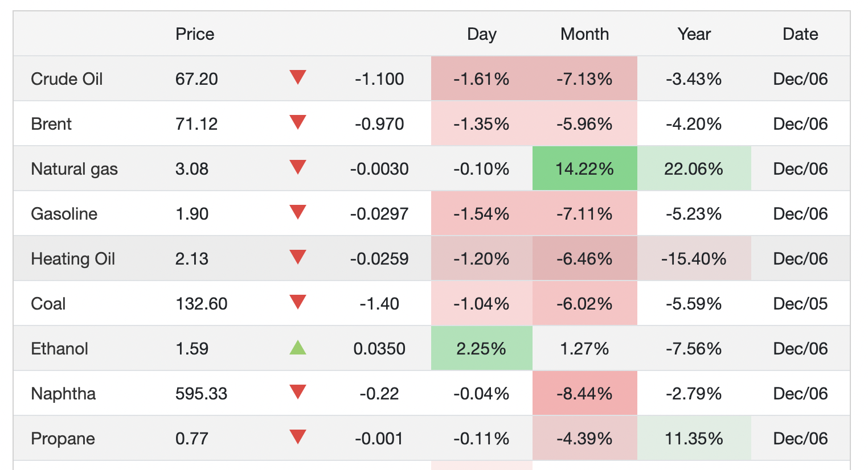
Task: Click Brent month change -5.96%
Action: pyautogui.click(x=584, y=124)
